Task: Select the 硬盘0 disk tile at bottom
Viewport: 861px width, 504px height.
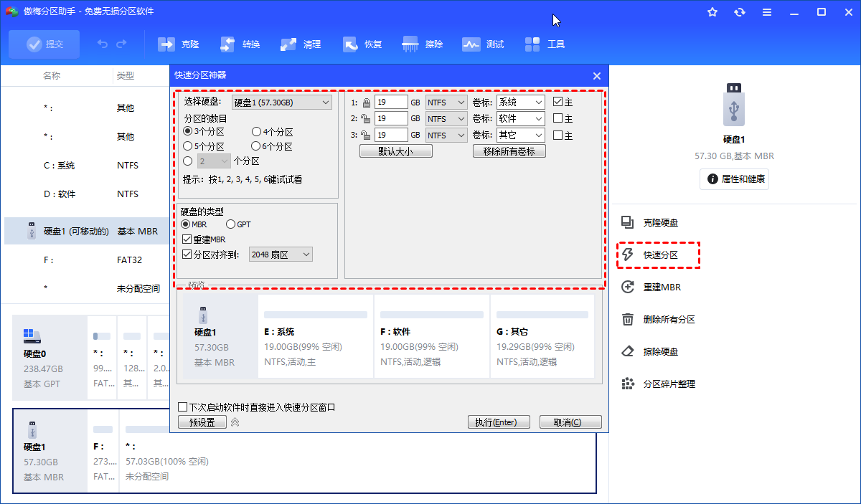Action: 50,358
